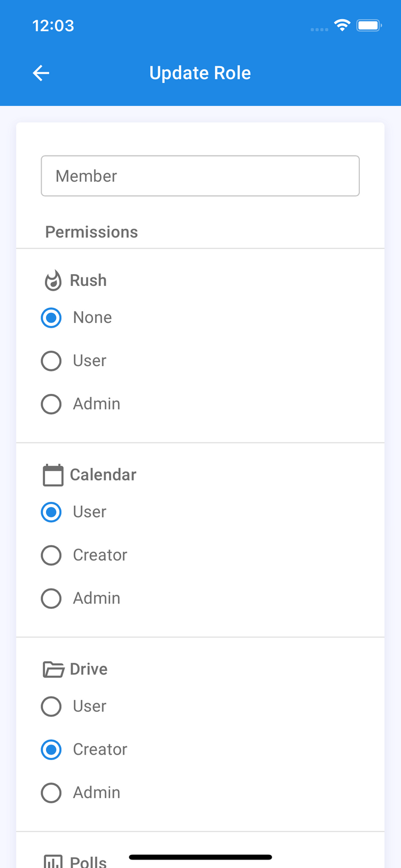Tap the Permissions section heading
The width and height of the screenshot is (401, 868).
point(91,232)
